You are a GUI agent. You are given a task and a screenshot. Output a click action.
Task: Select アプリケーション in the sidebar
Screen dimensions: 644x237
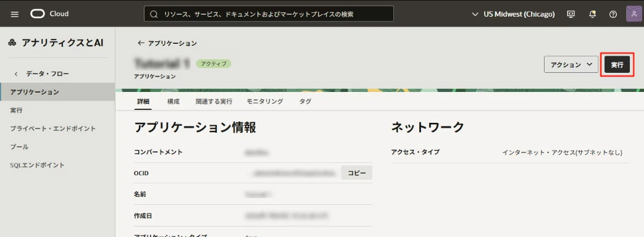click(x=57, y=92)
